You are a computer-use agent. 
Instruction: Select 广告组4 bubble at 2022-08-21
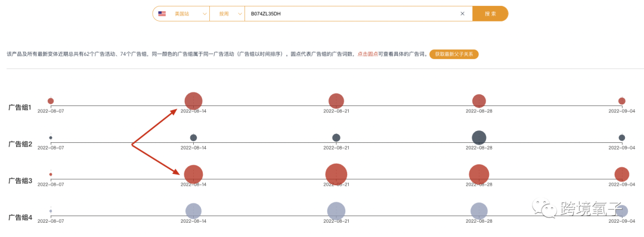[x=336, y=211]
